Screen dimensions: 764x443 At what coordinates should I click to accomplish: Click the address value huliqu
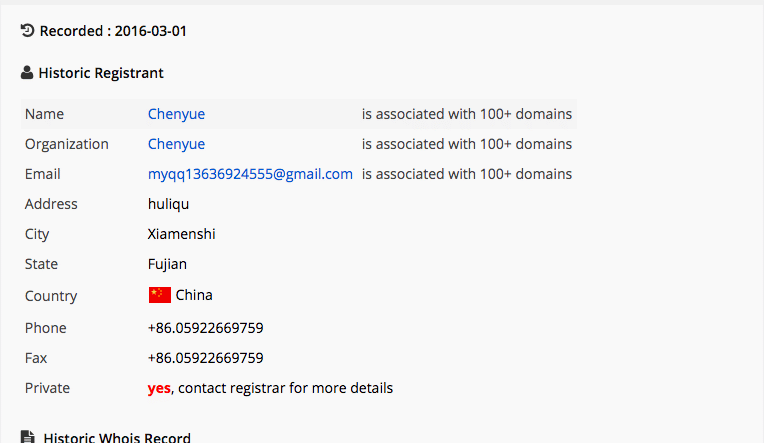click(x=168, y=204)
